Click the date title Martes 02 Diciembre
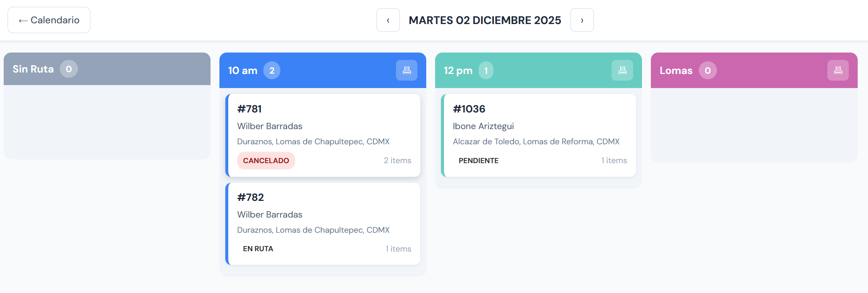The image size is (868, 293). pos(485,20)
